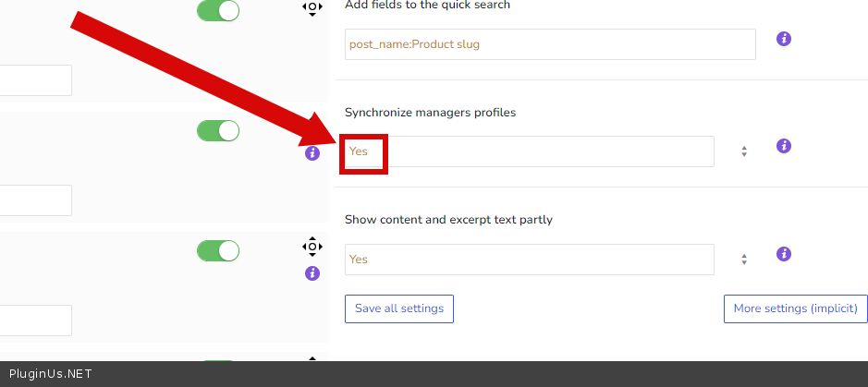Toggle the second green switch from the top

218,131
